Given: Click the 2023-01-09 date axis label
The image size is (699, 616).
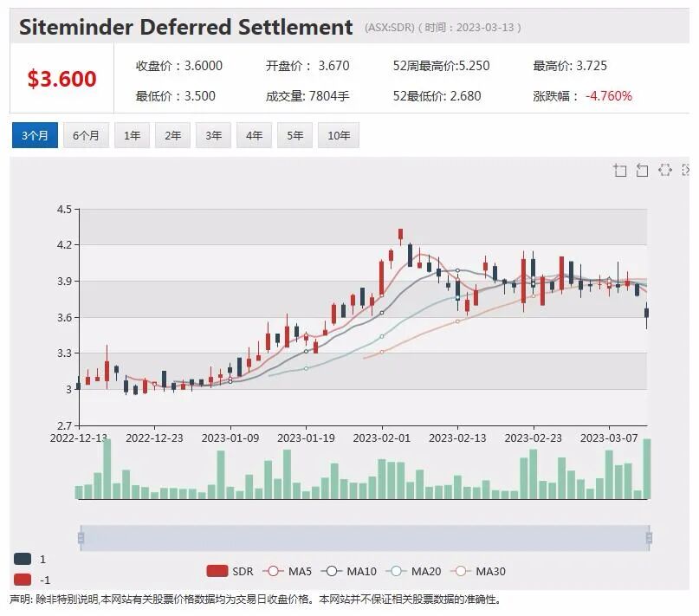Looking at the screenshot, I should tap(230, 438).
